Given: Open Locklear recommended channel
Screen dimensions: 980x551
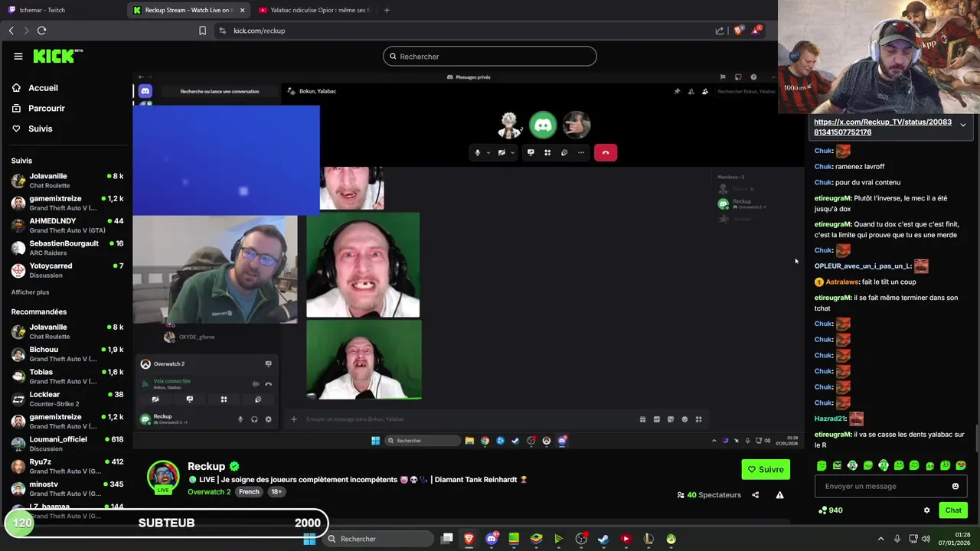Looking at the screenshot, I should tap(67, 399).
